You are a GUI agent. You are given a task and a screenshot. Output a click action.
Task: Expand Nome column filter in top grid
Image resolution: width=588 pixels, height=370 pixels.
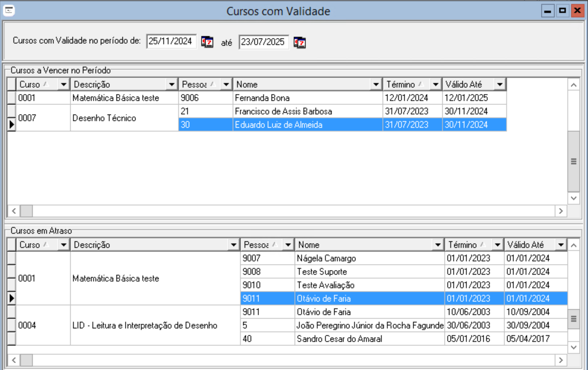[376, 85]
